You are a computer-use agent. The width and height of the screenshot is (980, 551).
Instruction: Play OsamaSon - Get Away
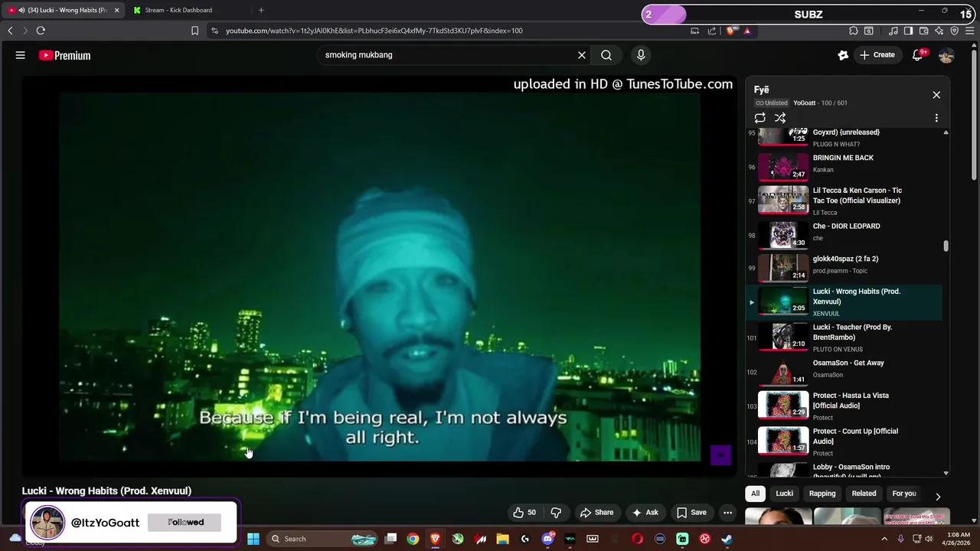pyautogui.click(x=844, y=371)
